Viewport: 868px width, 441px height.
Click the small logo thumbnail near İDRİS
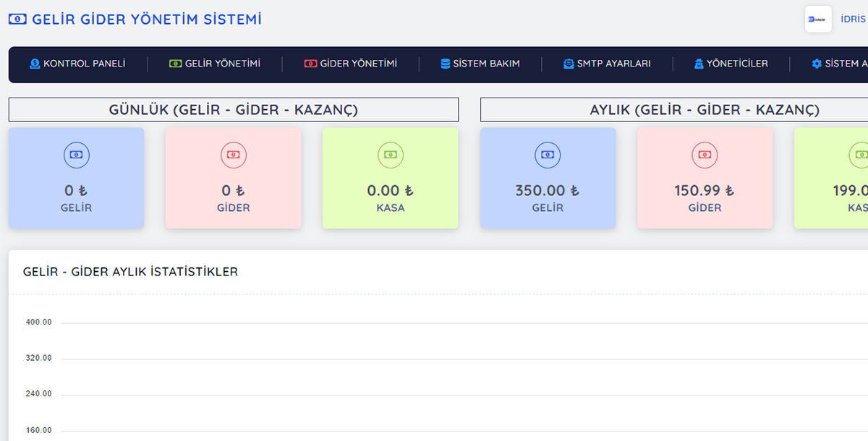tap(818, 19)
